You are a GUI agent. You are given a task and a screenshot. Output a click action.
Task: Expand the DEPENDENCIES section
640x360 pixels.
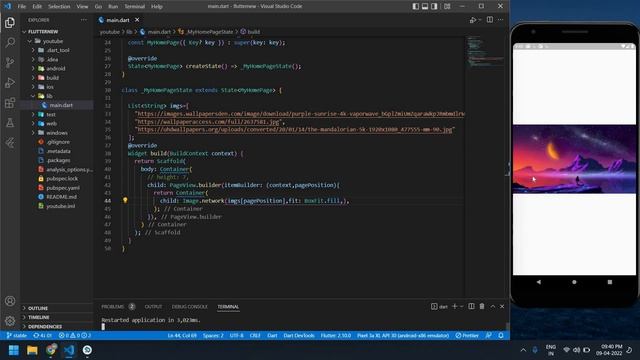45,327
